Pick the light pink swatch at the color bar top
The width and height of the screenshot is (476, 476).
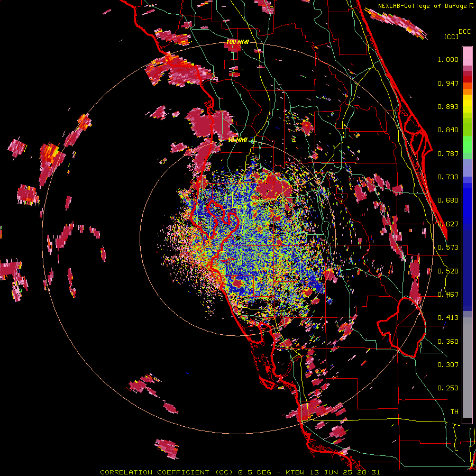467,57
